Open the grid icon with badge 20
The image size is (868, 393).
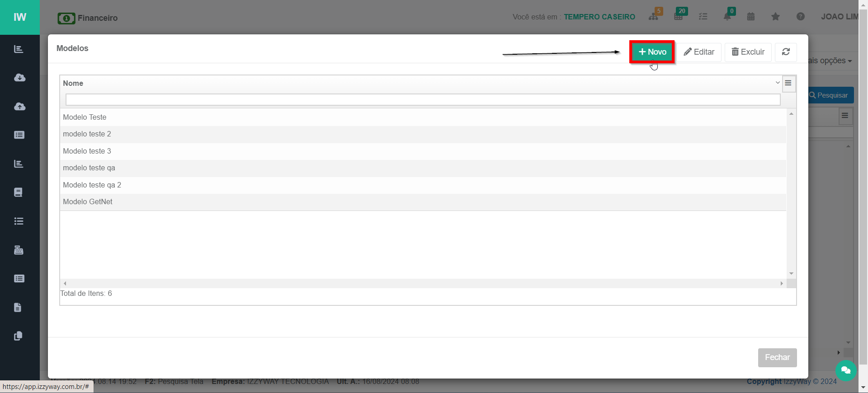[679, 15]
